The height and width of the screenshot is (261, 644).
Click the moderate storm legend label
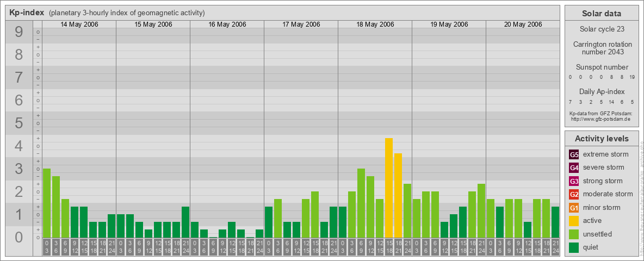[x=608, y=194]
